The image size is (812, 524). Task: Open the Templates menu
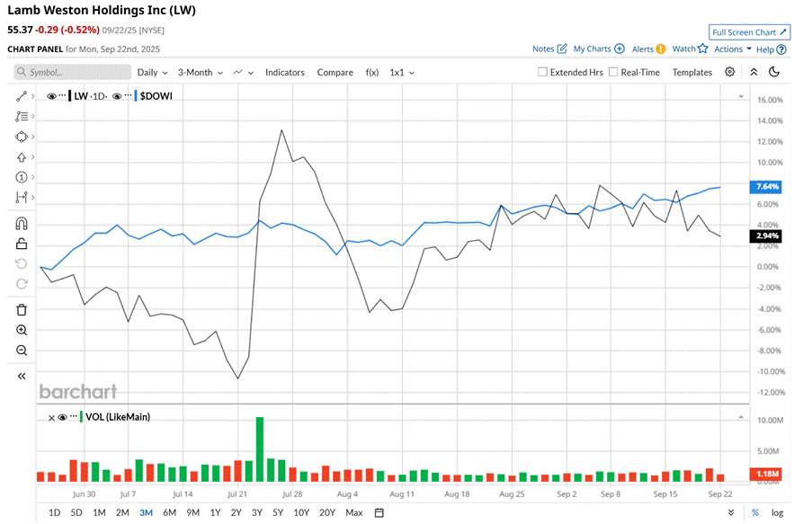tap(692, 73)
